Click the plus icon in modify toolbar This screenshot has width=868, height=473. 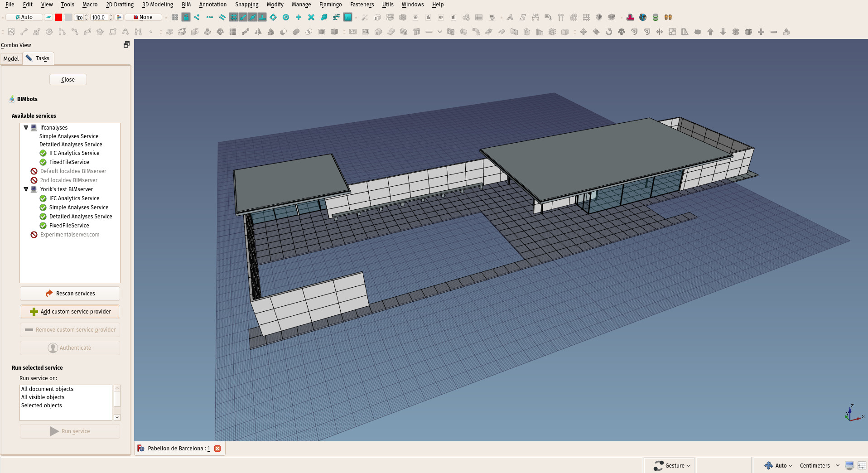point(761,32)
